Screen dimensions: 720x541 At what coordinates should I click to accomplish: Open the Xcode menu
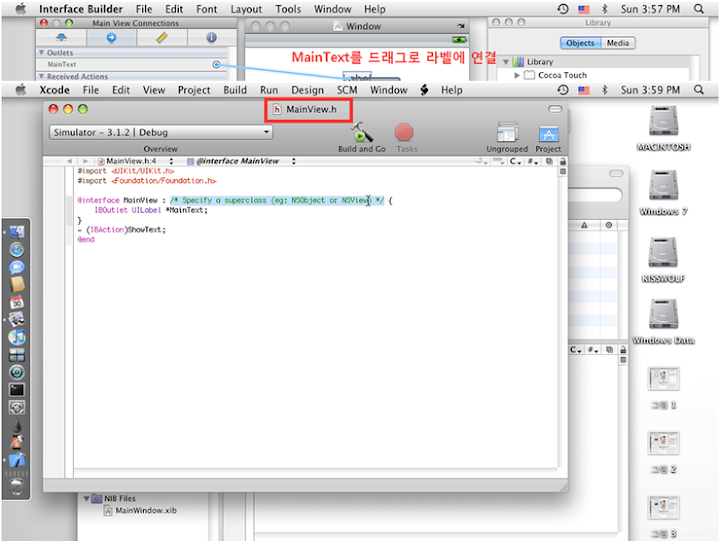click(x=54, y=90)
